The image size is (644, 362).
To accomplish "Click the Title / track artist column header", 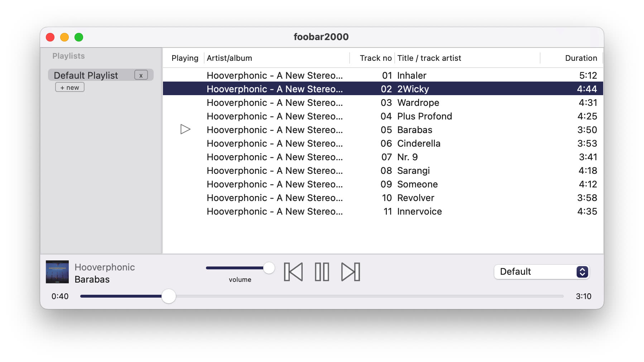I will (x=429, y=58).
